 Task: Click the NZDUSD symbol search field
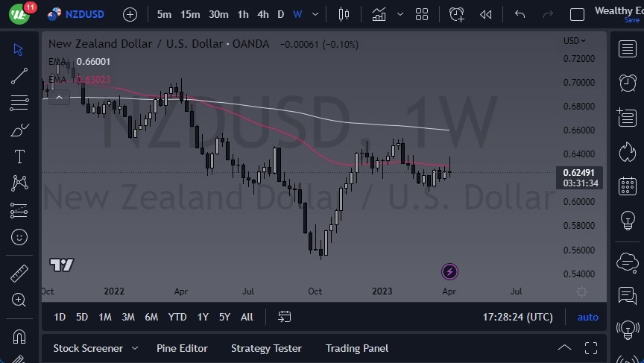click(84, 14)
